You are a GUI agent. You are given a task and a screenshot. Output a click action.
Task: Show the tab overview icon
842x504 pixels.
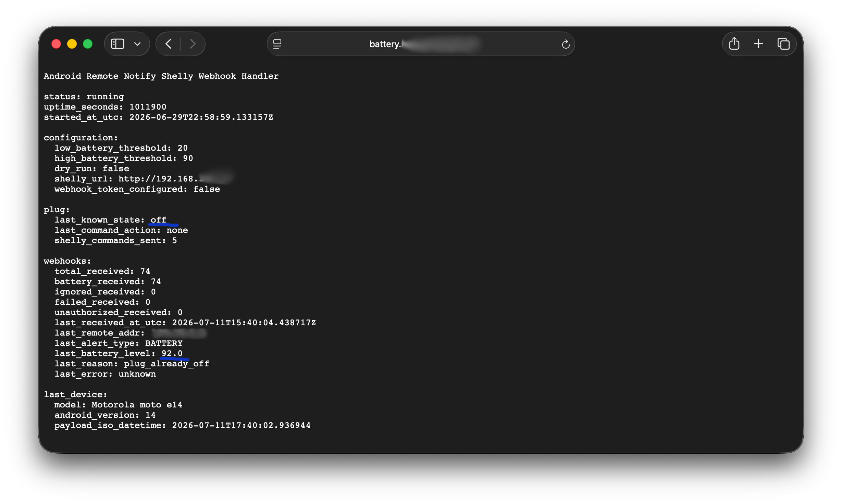[x=783, y=44]
